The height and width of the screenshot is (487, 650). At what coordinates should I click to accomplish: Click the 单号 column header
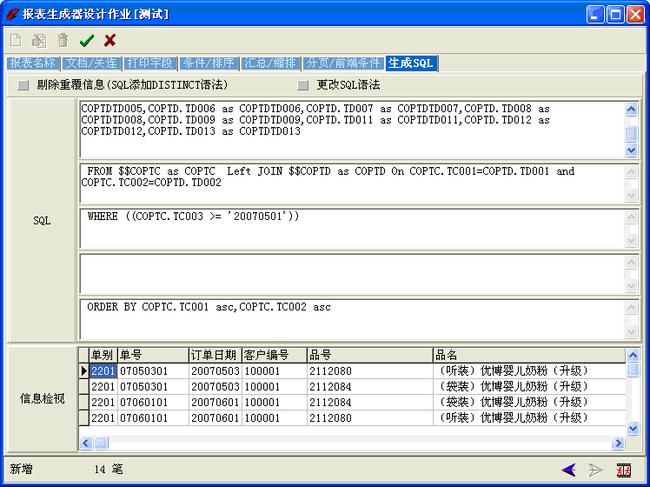pyautogui.click(x=153, y=355)
